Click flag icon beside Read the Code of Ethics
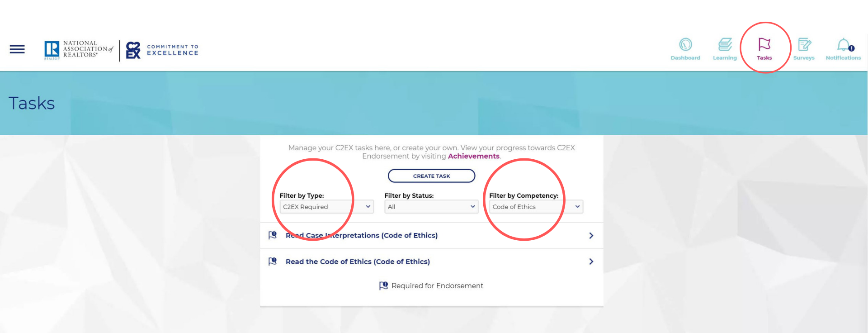 click(273, 262)
